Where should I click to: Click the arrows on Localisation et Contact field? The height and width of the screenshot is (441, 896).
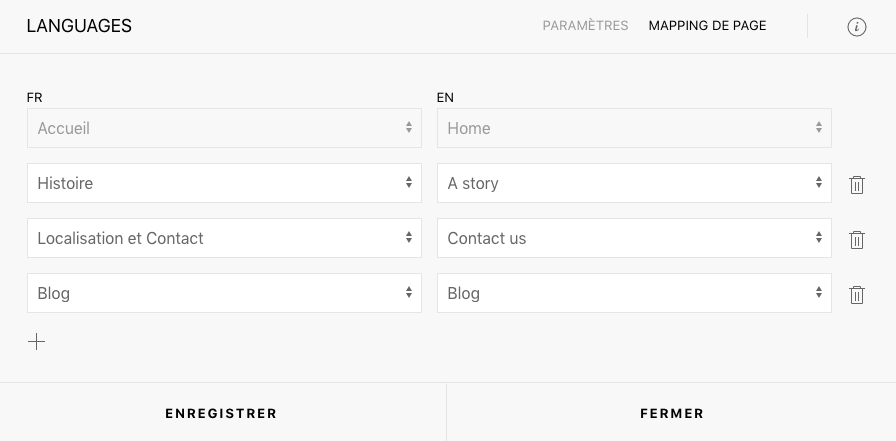click(x=409, y=237)
